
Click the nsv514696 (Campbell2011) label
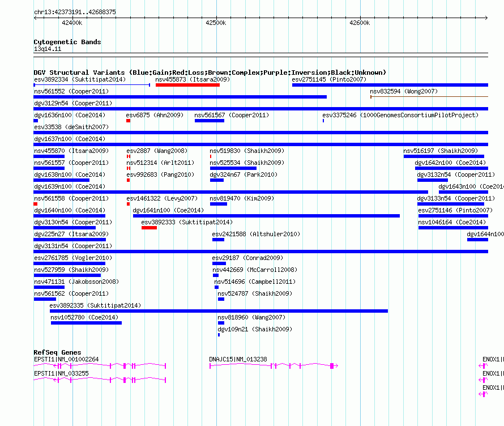pos(255,282)
